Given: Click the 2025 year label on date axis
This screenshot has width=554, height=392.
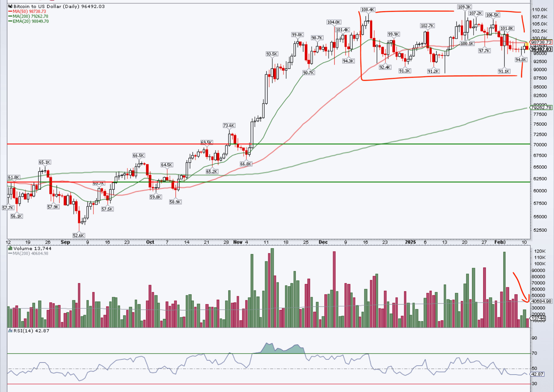Looking at the screenshot, I should (411, 242).
